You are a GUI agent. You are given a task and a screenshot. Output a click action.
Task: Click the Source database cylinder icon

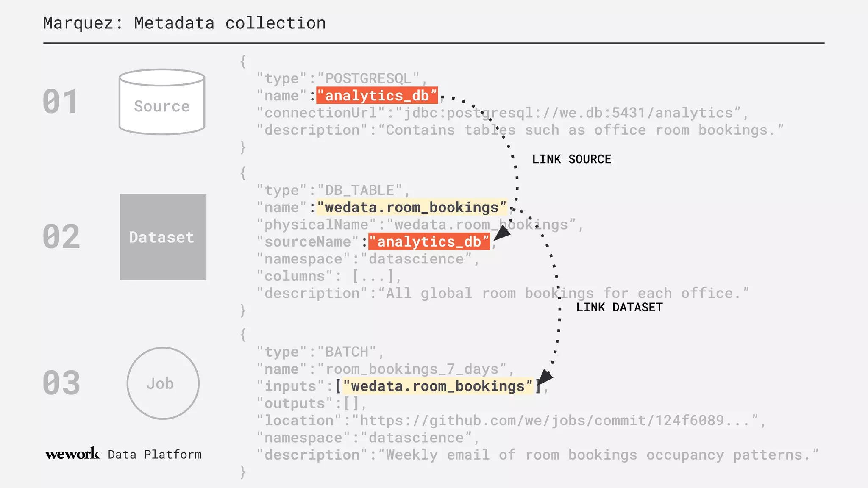[162, 102]
